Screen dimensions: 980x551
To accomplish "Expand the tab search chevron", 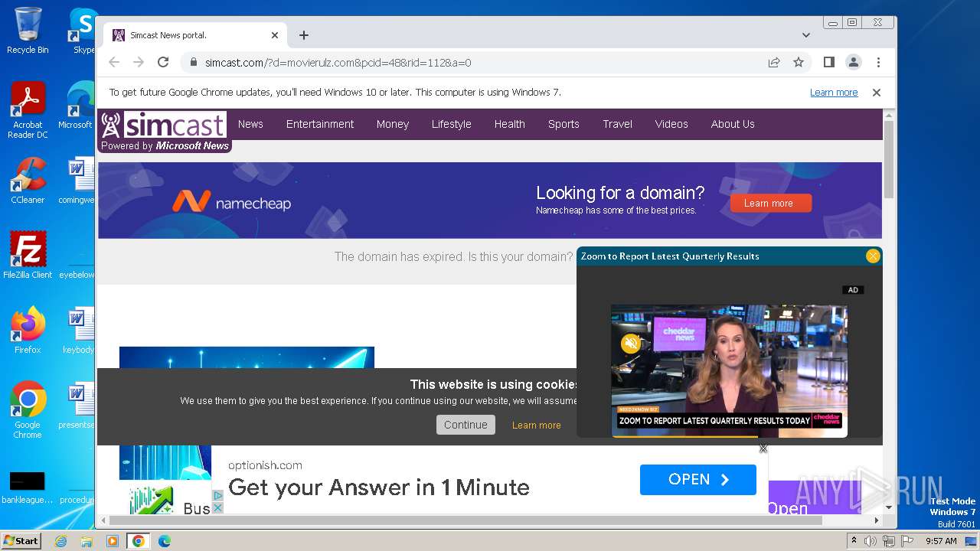I will coord(806,35).
